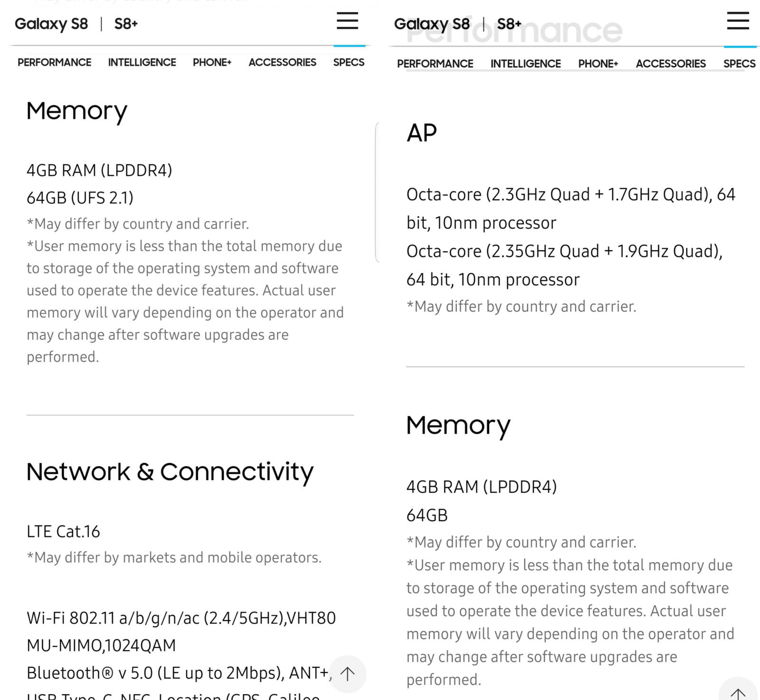
Task: Select the Specs tab in the right screenshot
Action: pyautogui.click(x=739, y=64)
